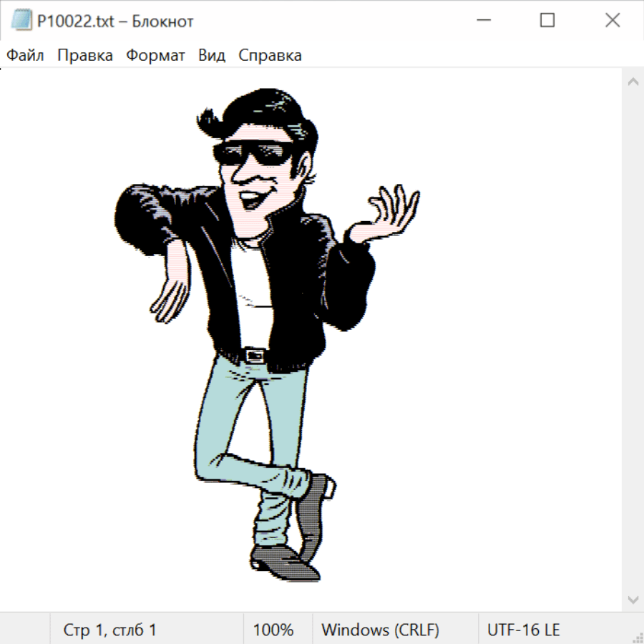Click the window resize grip in corner
Image resolution: width=644 pixels, height=644 pixels.
638,638
